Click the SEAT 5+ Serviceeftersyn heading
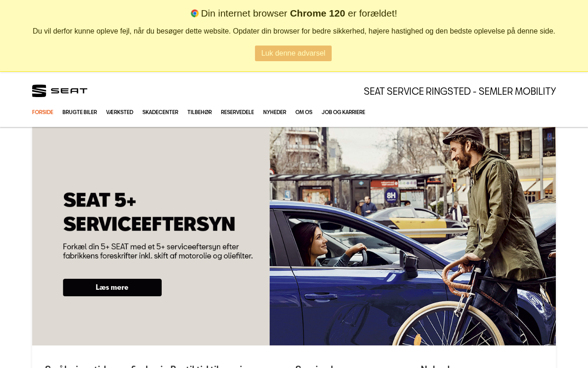 point(149,212)
